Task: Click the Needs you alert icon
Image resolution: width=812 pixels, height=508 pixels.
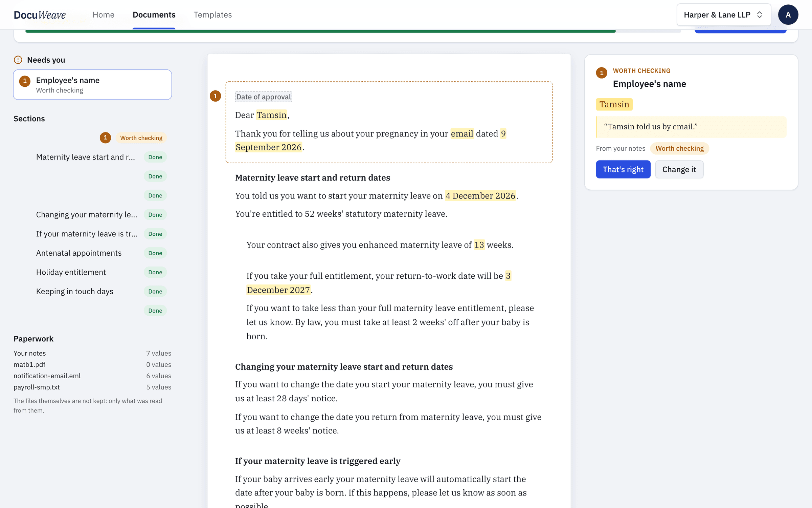Action: [x=18, y=60]
